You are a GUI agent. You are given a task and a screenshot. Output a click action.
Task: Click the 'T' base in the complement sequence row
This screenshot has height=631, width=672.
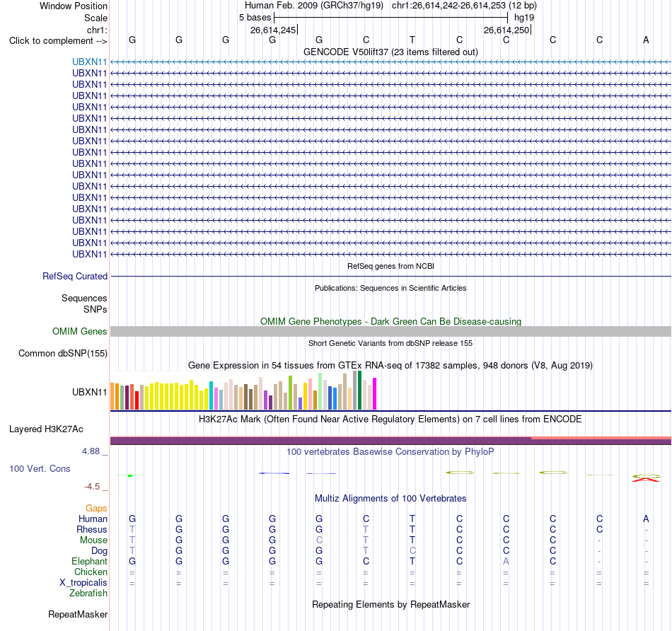pyautogui.click(x=412, y=40)
